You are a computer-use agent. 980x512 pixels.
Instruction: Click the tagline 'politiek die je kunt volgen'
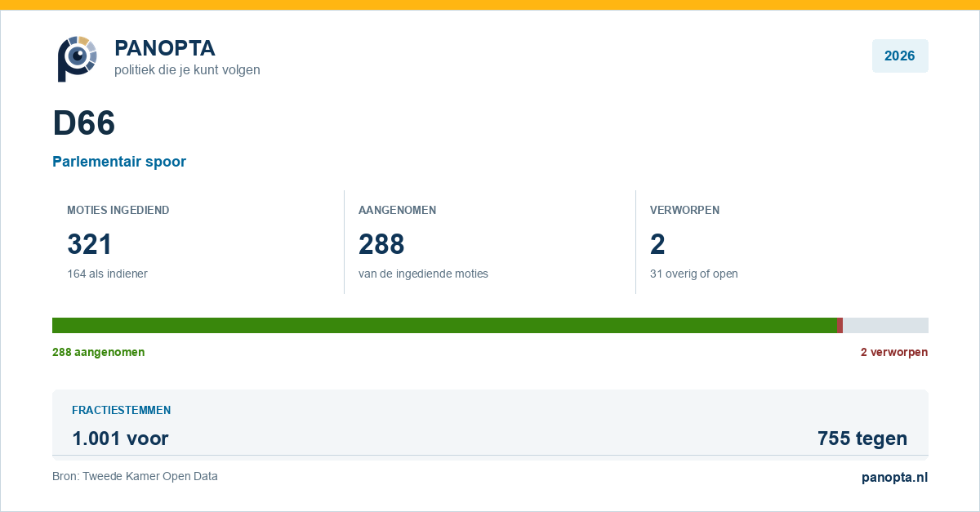click(187, 70)
